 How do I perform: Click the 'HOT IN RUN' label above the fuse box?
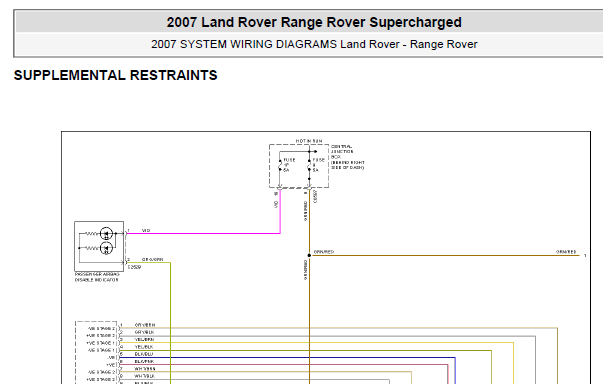(x=309, y=141)
